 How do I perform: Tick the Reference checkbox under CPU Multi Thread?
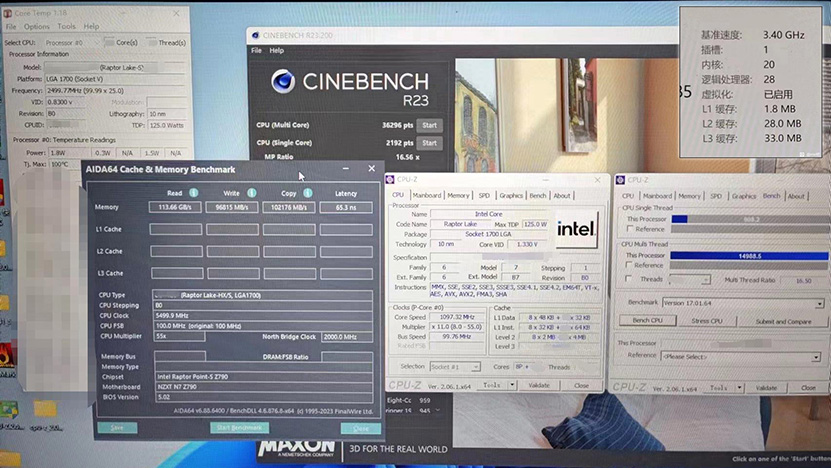point(630,265)
